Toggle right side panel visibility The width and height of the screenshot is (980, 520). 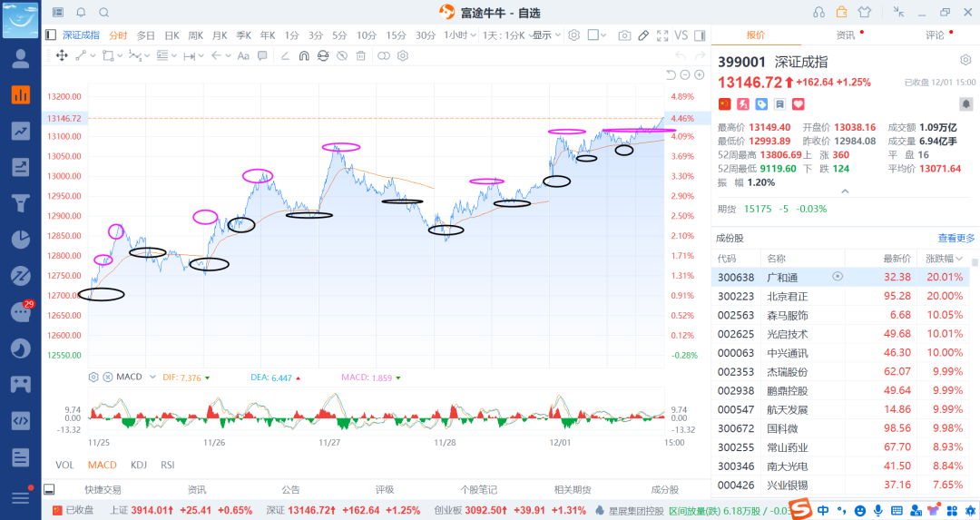point(700,35)
